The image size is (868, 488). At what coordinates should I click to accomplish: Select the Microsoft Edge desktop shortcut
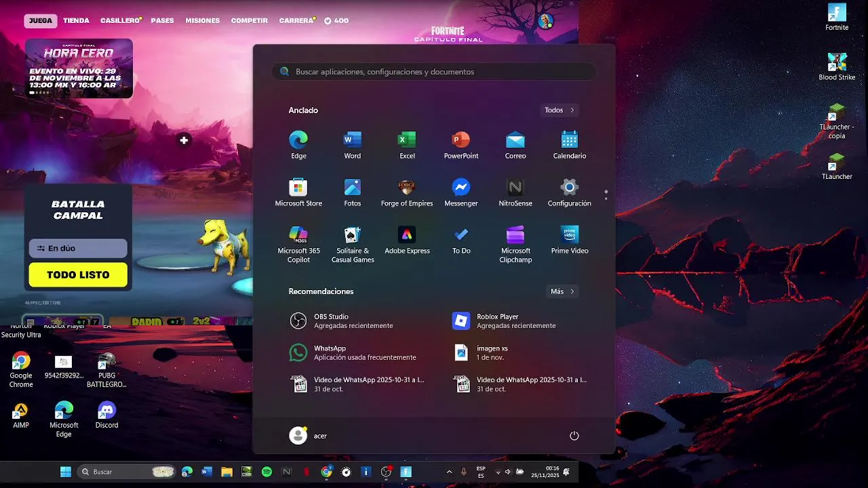(x=64, y=420)
